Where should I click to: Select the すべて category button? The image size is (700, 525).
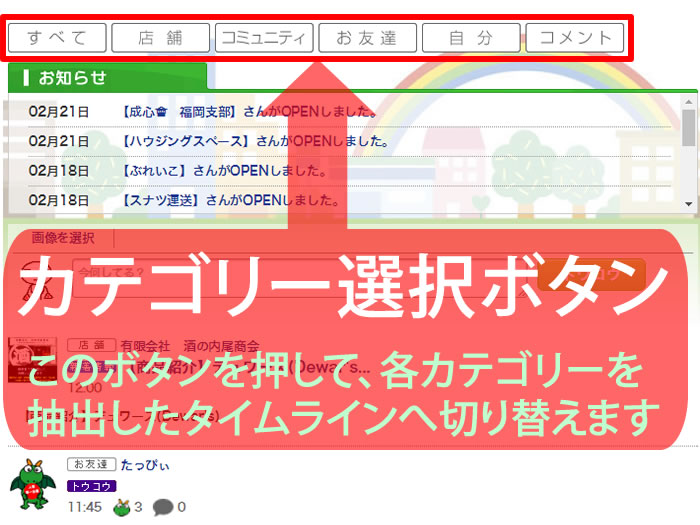click(57, 38)
